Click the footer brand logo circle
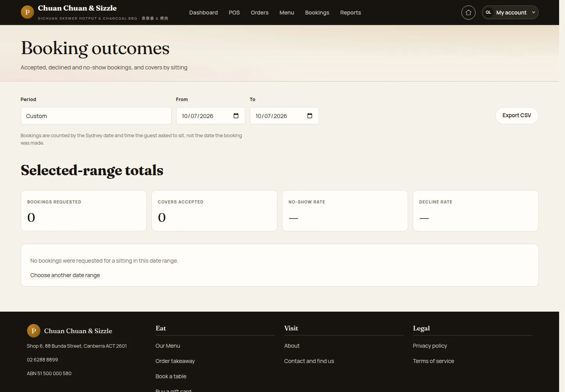 [x=33, y=331]
